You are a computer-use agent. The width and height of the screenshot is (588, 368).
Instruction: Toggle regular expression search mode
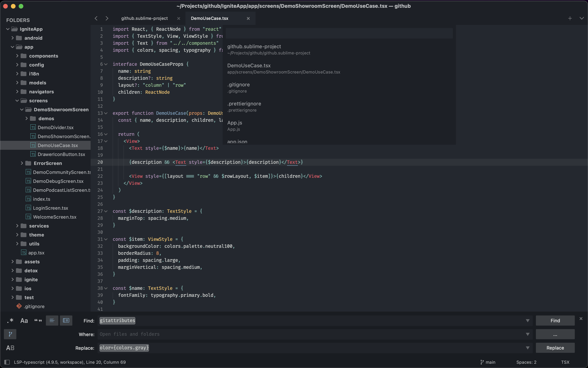pos(10,321)
